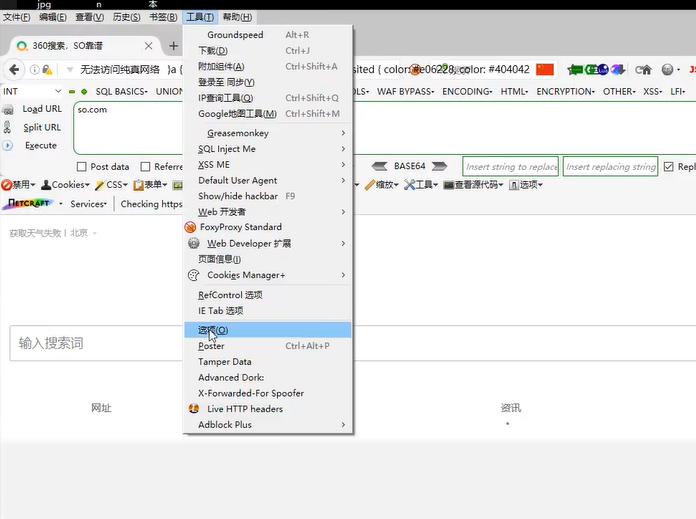Open the 历史(S) menu
Viewport: 696px width, 519px height.
[127, 17]
